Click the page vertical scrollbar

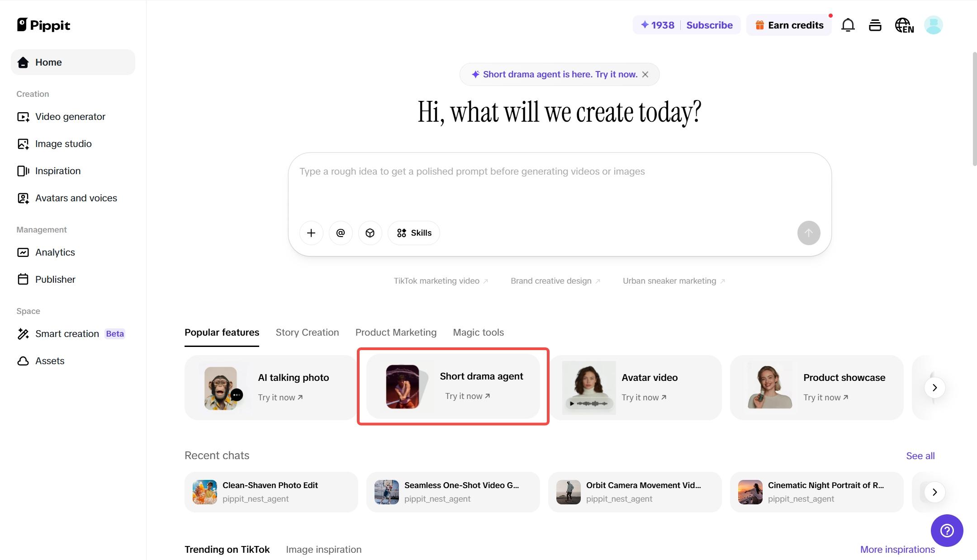(x=974, y=109)
